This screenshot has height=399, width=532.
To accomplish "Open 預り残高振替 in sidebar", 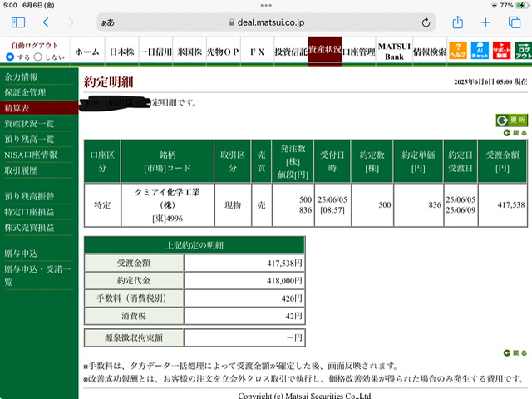I will 29,196.
